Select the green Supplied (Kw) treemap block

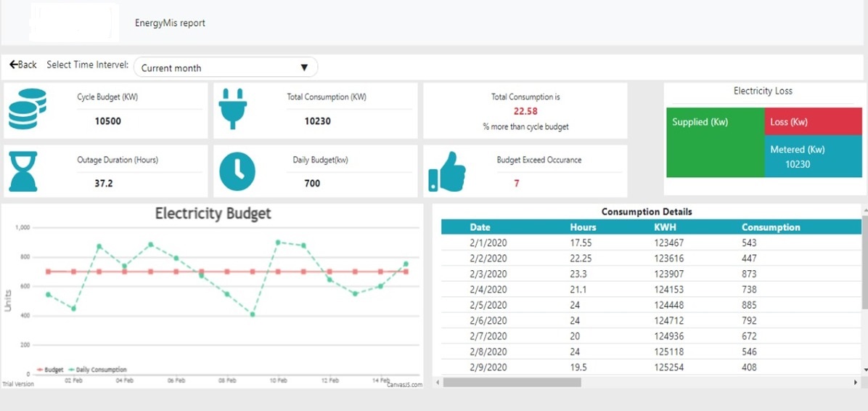pyautogui.click(x=715, y=142)
